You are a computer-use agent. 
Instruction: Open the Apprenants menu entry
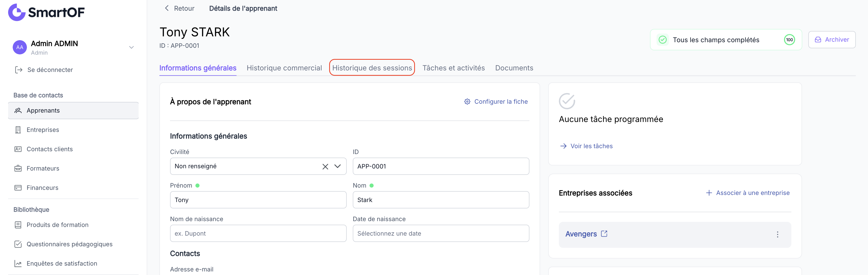pyautogui.click(x=73, y=111)
